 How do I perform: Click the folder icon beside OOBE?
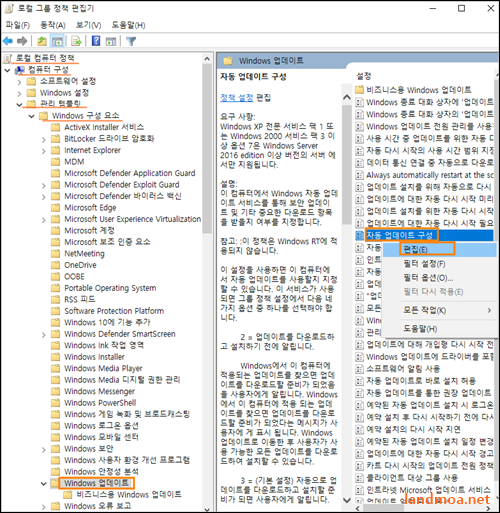[55, 277]
